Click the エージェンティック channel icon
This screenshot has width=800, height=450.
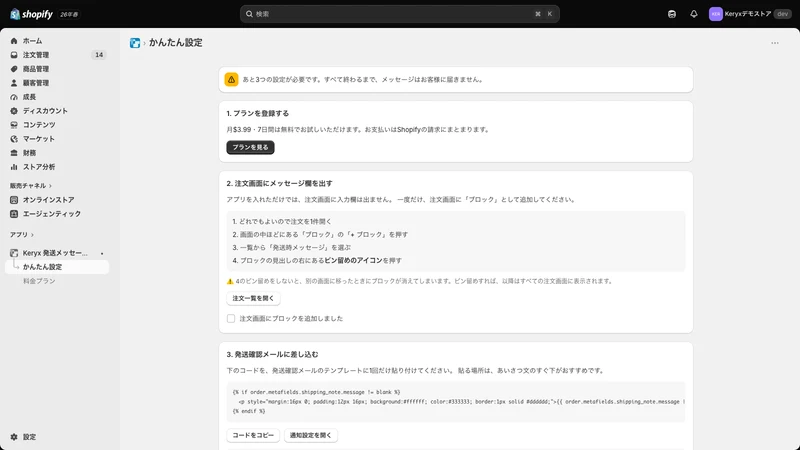pos(14,214)
